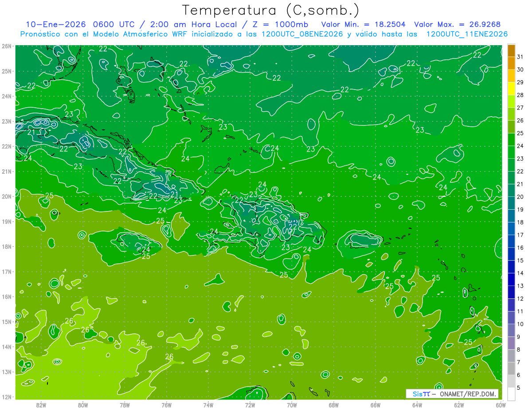Click the legend value 31
This screenshot has width=532, height=411.
520,57
